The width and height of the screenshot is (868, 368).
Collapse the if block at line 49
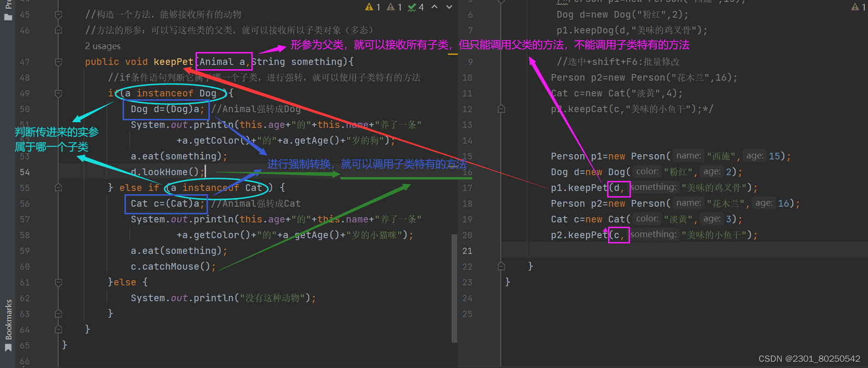click(58, 94)
